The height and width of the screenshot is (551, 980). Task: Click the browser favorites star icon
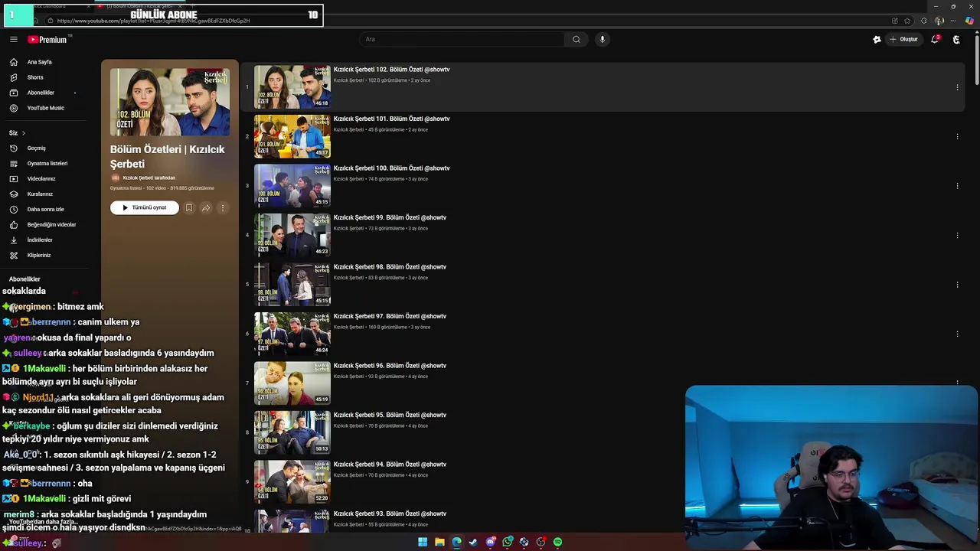pos(907,21)
